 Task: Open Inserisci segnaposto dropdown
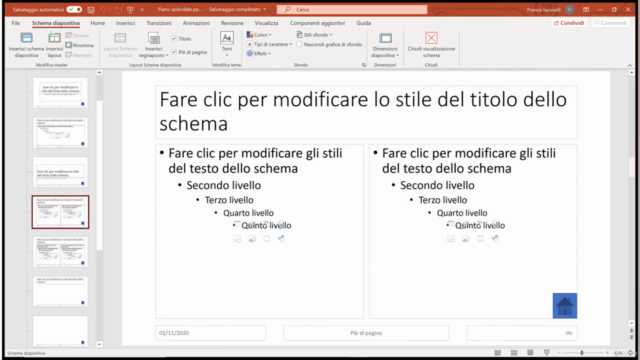(x=154, y=44)
